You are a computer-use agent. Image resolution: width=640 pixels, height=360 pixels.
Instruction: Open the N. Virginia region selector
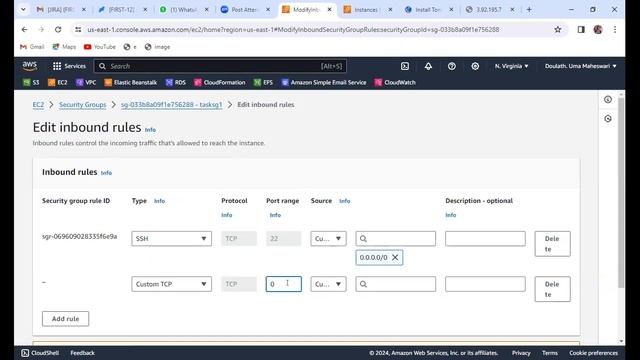(511, 66)
